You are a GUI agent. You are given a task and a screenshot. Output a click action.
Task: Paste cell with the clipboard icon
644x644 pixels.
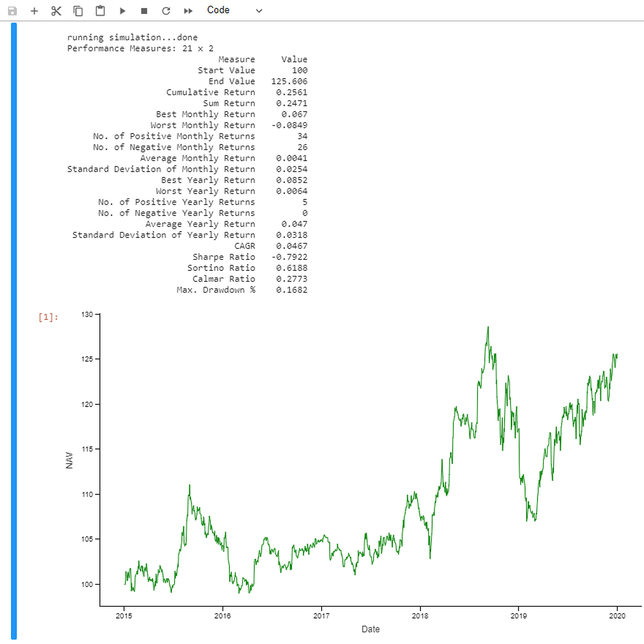pyautogui.click(x=100, y=11)
